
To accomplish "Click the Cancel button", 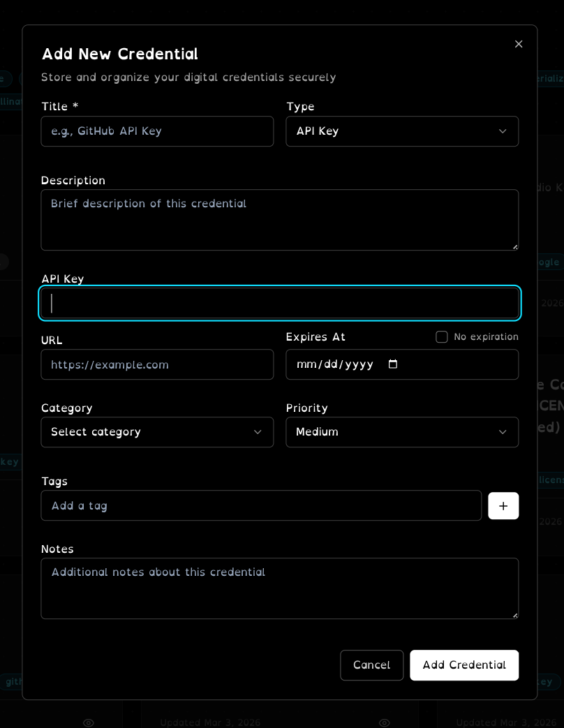I will pyautogui.click(x=371, y=665).
